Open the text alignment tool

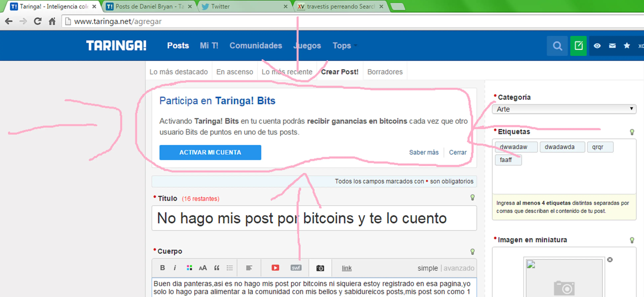coord(249,268)
